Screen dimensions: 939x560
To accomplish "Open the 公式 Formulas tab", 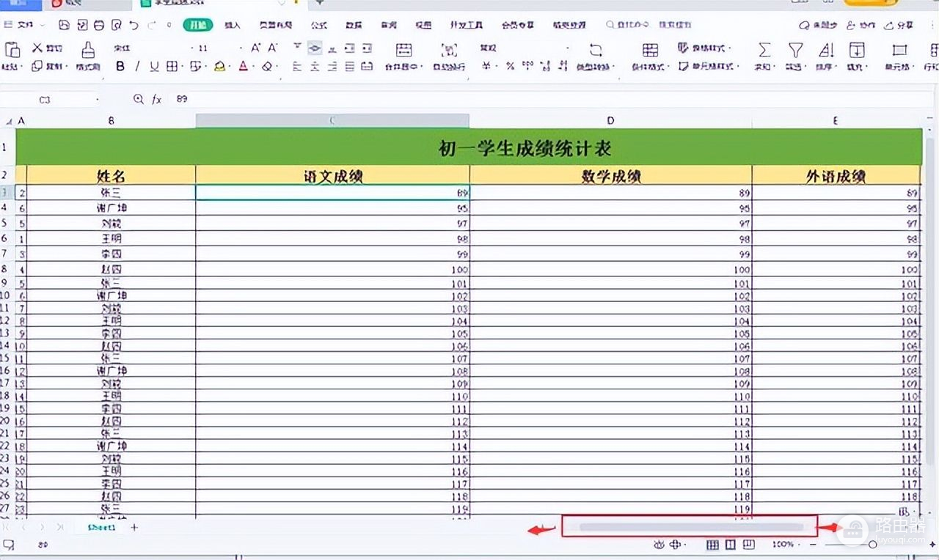I will pos(319,25).
